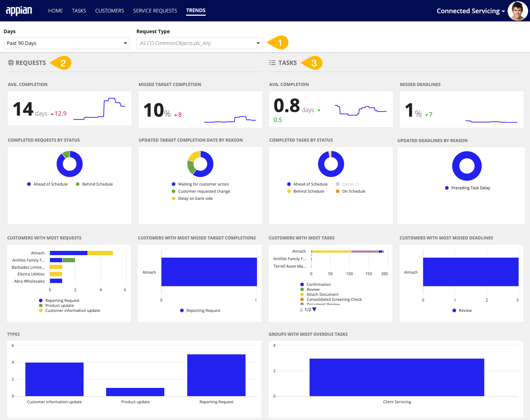Click Almach bar in missed target completions

point(209,272)
